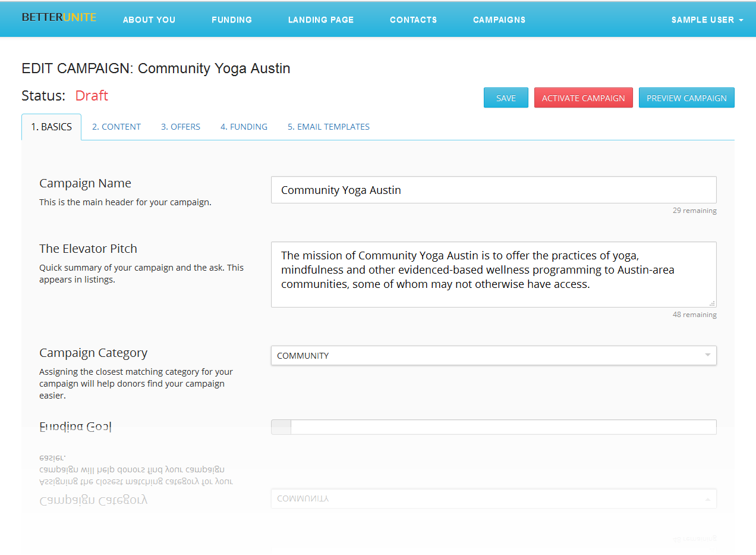This screenshot has width=756, height=555.
Task: Click the BetterUnite logo
Action: [59, 17]
